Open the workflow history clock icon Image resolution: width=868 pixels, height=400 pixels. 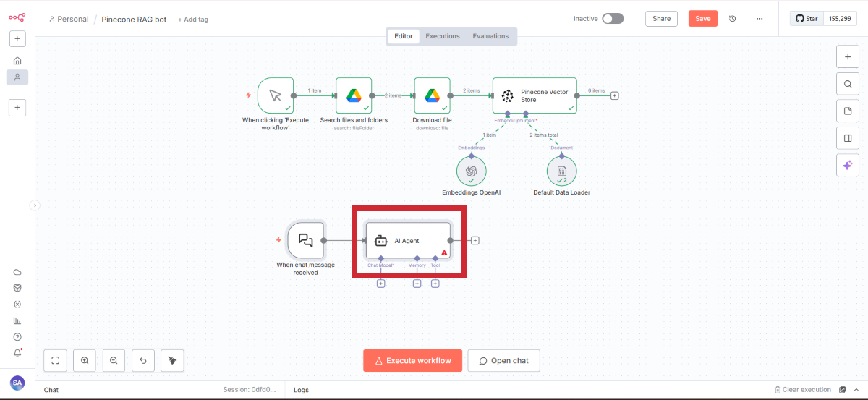732,19
